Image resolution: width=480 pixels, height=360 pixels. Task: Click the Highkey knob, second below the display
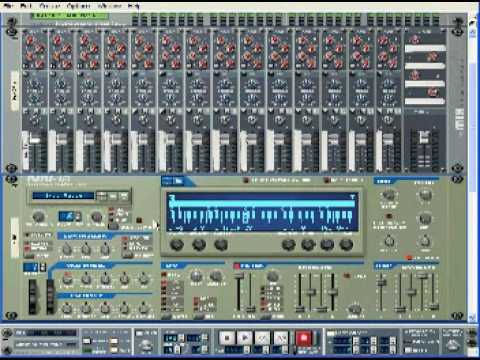tap(199, 245)
